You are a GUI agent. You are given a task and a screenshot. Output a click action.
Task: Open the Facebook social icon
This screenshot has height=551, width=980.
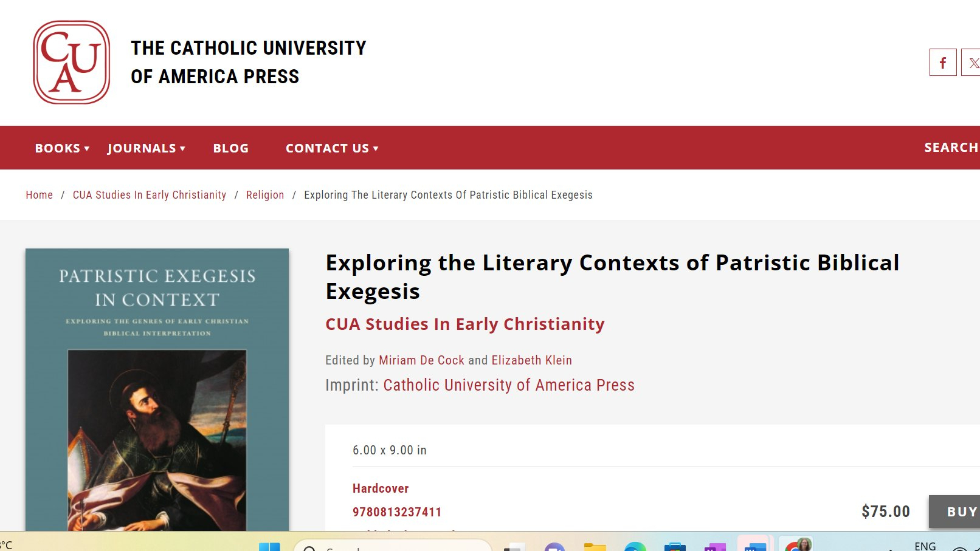(x=942, y=63)
